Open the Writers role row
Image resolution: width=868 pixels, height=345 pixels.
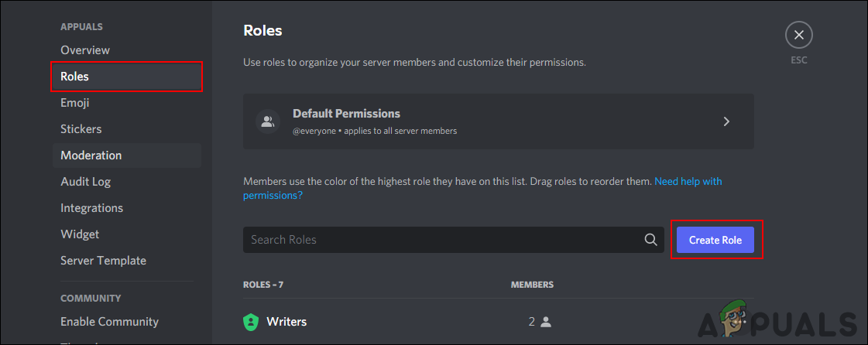[387, 322]
